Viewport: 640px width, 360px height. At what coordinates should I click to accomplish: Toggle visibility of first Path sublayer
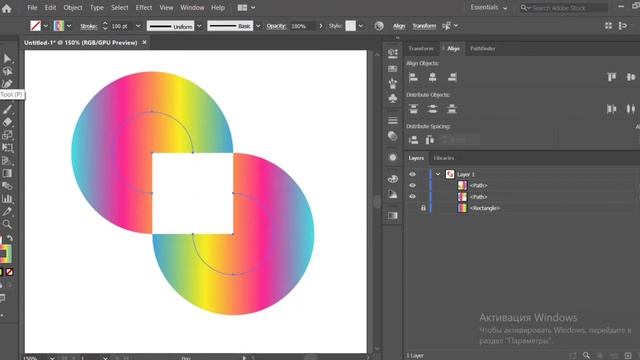click(x=412, y=185)
